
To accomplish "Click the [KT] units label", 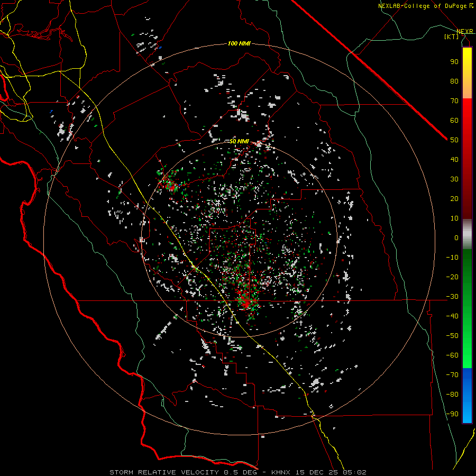I will coord(452,36).
